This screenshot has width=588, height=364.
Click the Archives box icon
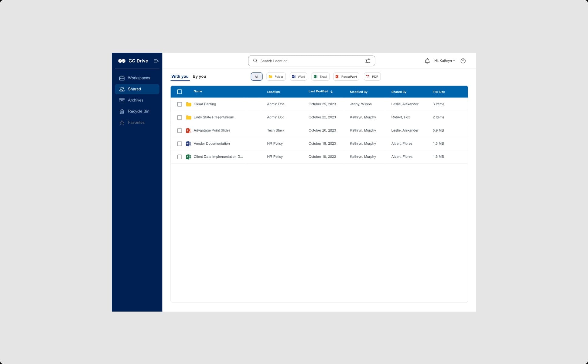tap(122, 100)
